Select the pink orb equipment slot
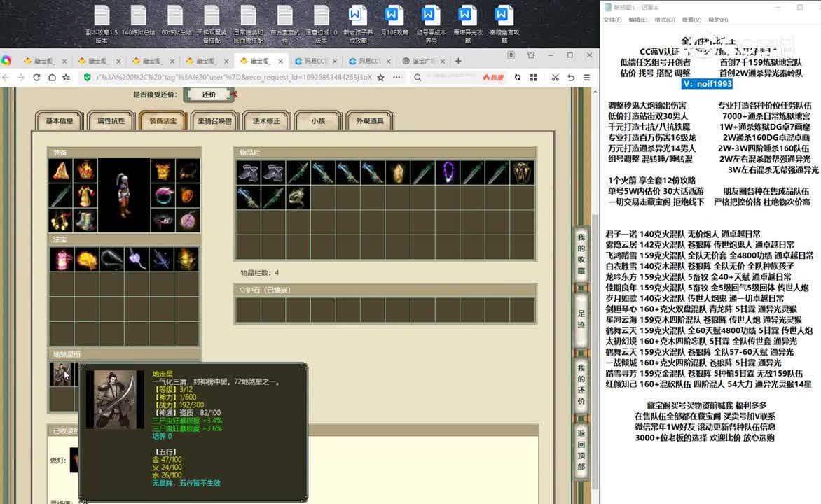The image size is (821, 504). click(188, 220)
